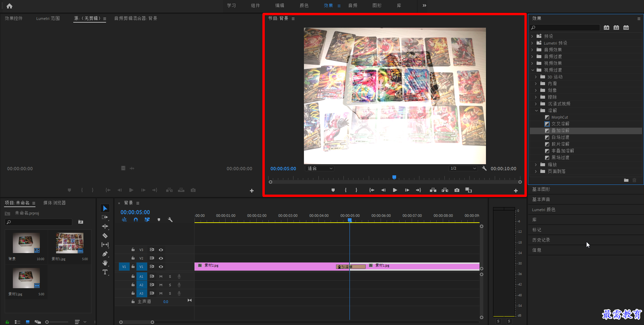
Task: Collapse the 视频过渡 folder
Action: 533,70
